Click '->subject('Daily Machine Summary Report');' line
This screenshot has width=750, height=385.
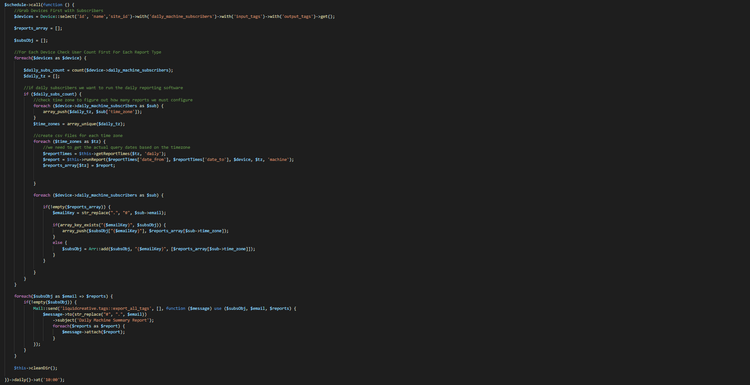(x=103, y=320)
